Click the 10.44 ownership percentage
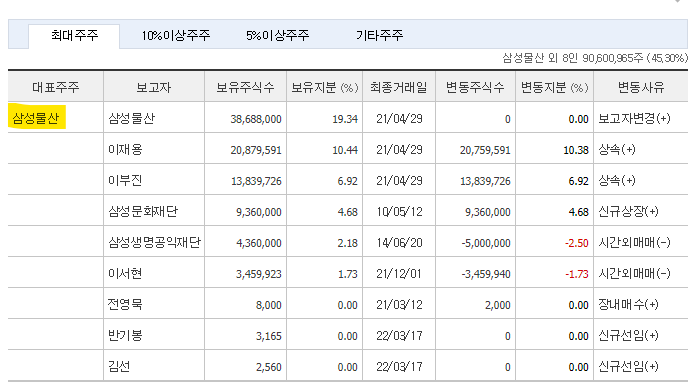Image resolution: width=697 pixels, height=389 pixels. (345, 150)
